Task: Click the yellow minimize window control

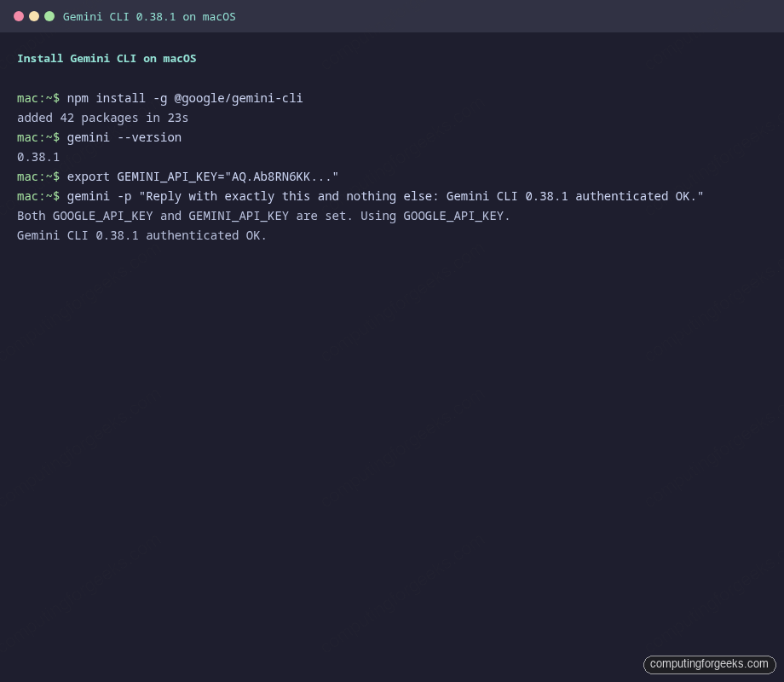Action: tap(33, 15)
